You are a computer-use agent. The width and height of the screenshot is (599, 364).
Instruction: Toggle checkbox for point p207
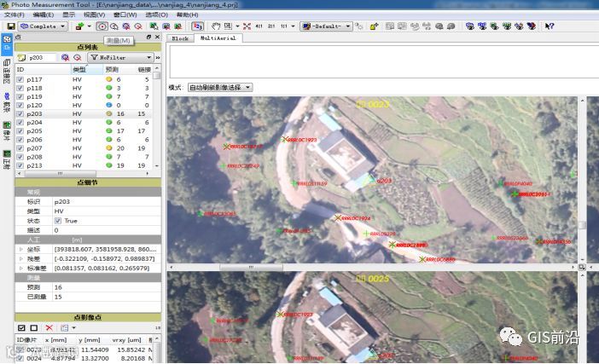[20, 148]
